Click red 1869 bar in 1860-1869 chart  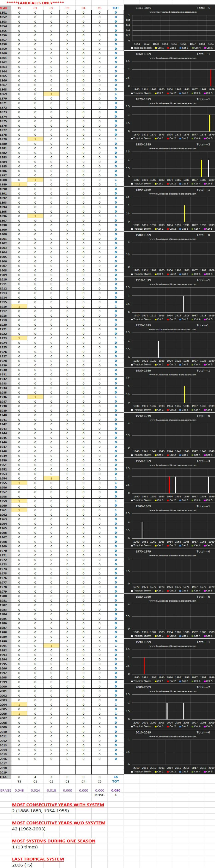pyautogui.click(x=211, y=78)
